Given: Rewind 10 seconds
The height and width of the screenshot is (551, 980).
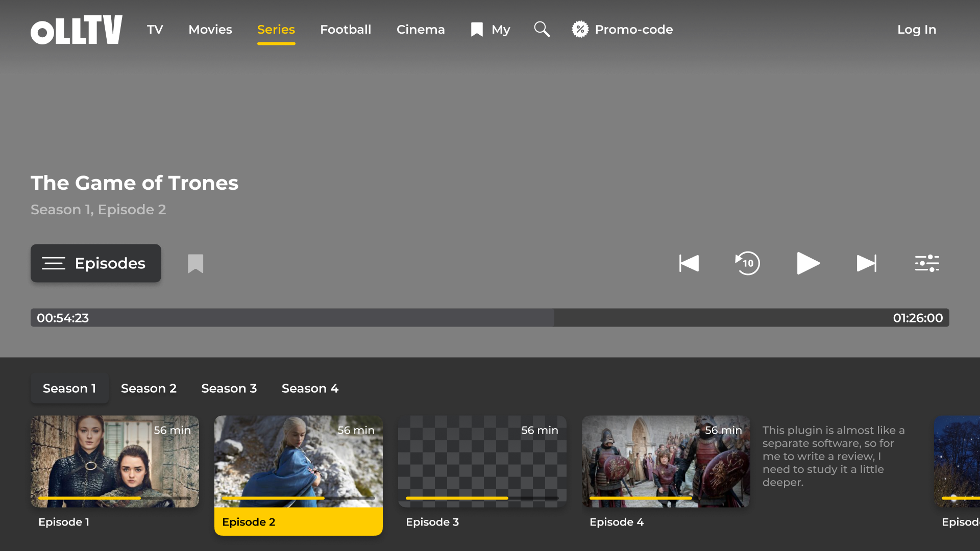Looking at the screenshot, I should [747, 263].
